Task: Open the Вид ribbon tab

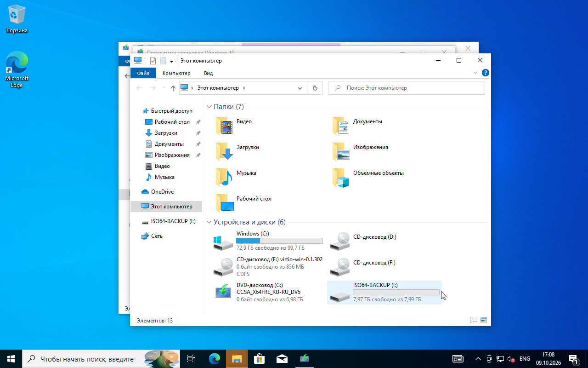Action: click(208, 73)
